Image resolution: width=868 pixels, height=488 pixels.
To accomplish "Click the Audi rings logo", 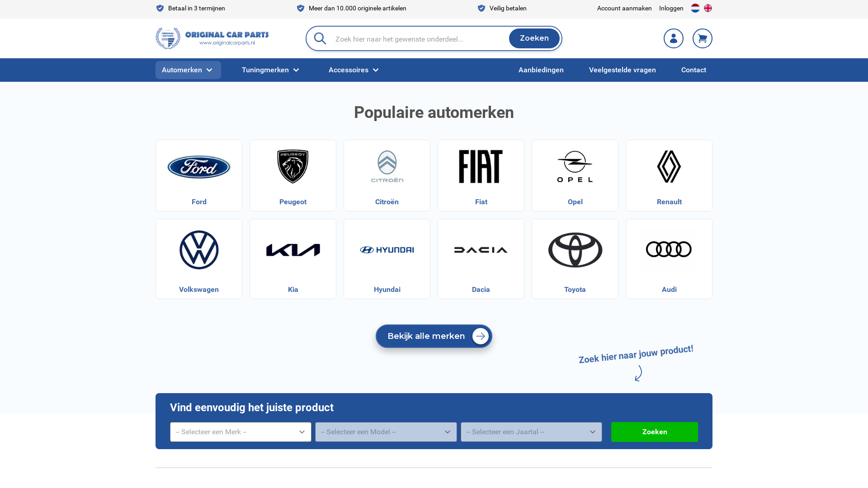I will (669, 249).
